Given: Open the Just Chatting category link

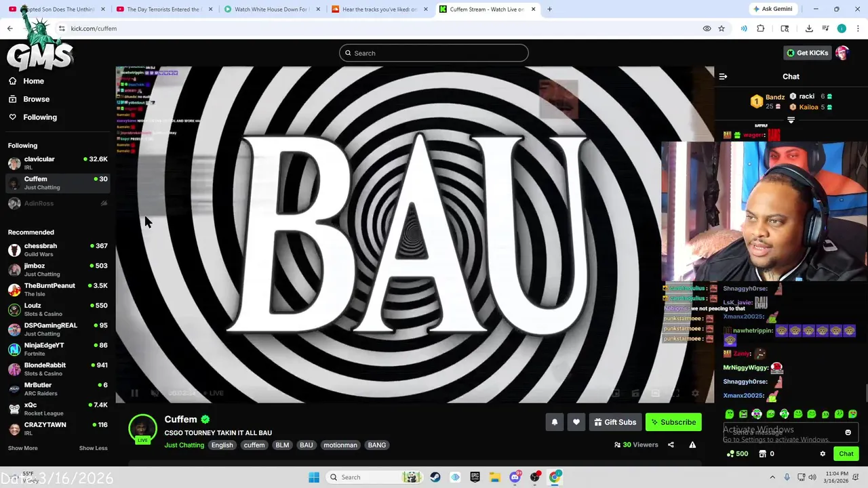Looking at the screenshot, I should [x=184, y=445].
